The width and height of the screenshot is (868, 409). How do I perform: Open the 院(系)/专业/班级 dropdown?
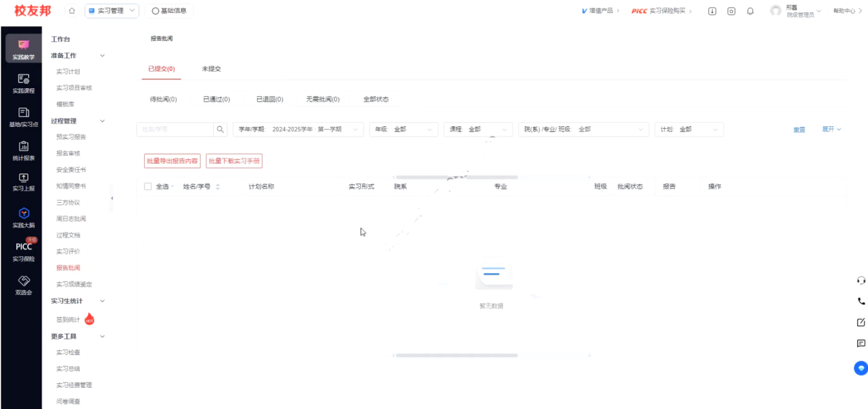click(583, 129)
